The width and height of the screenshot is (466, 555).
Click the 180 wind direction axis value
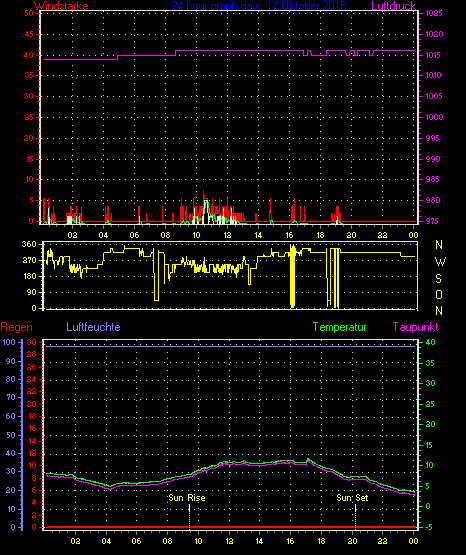[29, 276]
